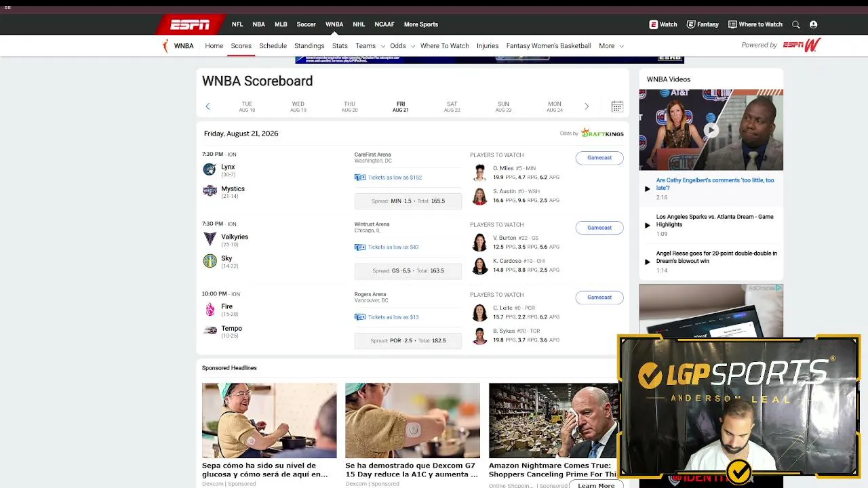Screen dimensions: 868x488
Task: Open the user profile icon
Action: coord(813,24)
